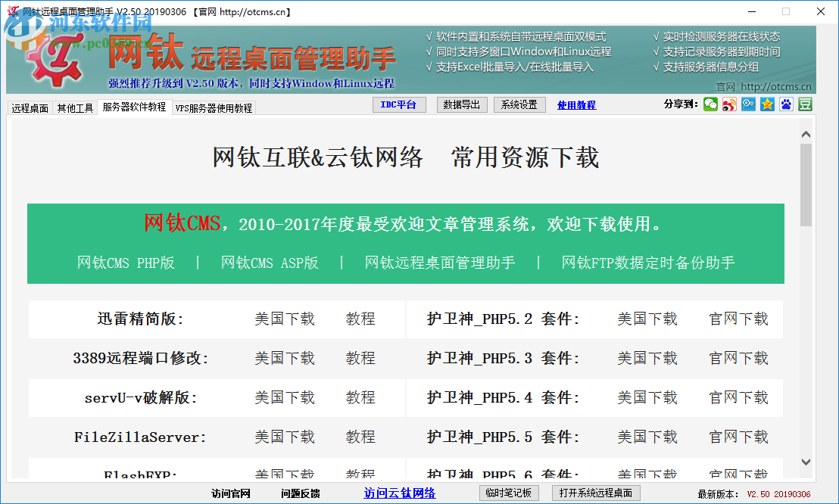Click the blue Baidu paw share icon
839x504 pixels.
coord(786,104)
